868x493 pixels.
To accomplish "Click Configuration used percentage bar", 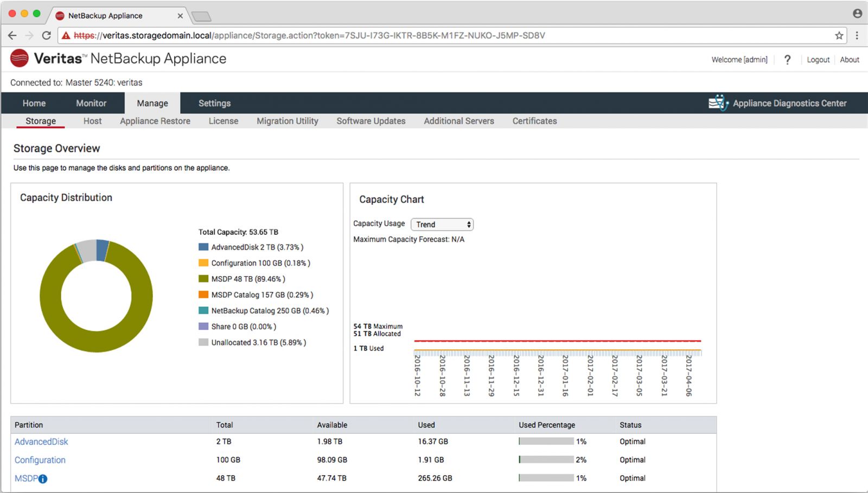I will pyautogui.click(x=546, y=459).
